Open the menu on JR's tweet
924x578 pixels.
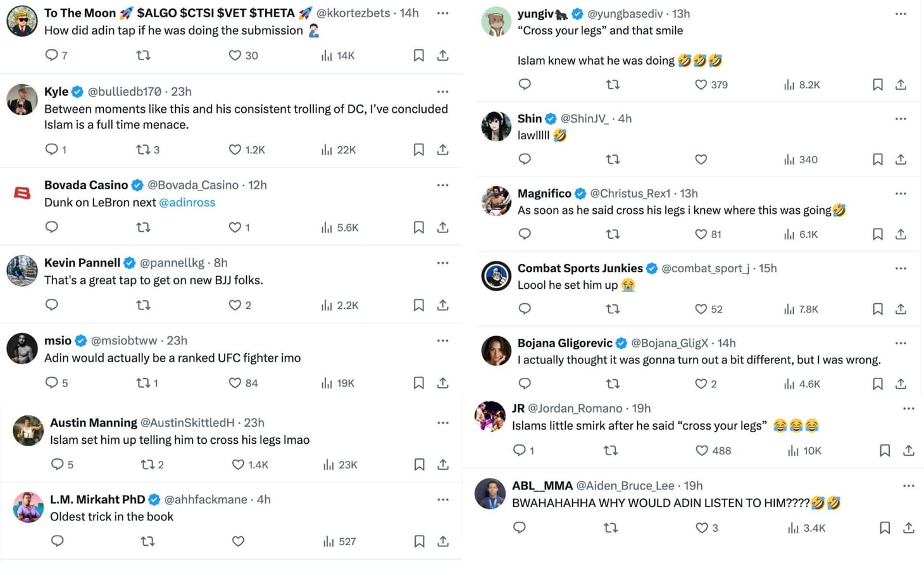(x=909, y=408)
